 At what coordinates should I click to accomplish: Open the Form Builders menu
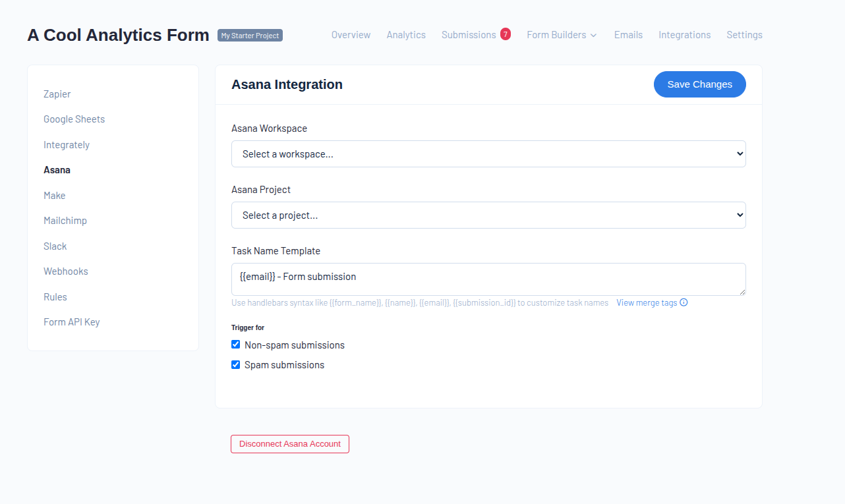point(562,35)
